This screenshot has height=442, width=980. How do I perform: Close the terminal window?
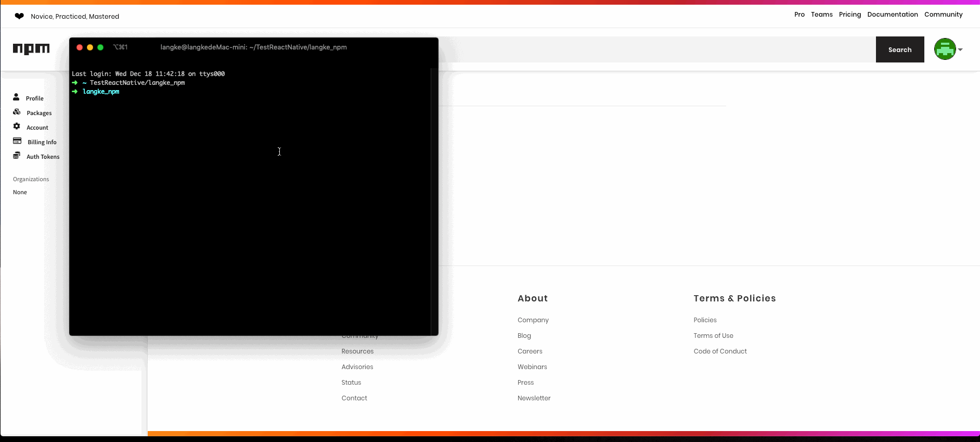coord(80,47)
